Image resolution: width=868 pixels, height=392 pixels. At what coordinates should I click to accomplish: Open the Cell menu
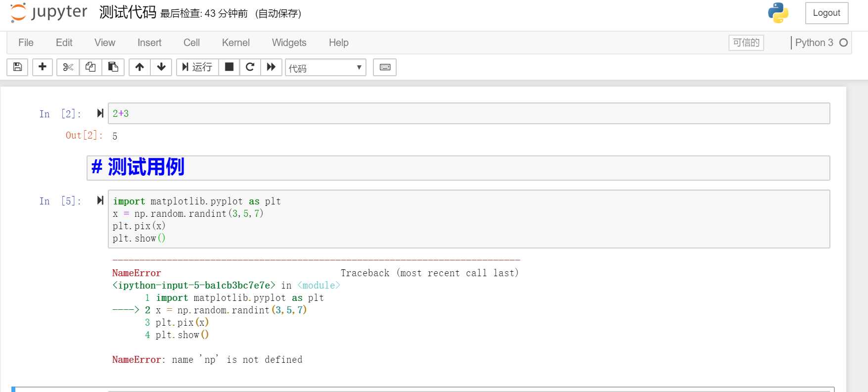click(191, 43)
